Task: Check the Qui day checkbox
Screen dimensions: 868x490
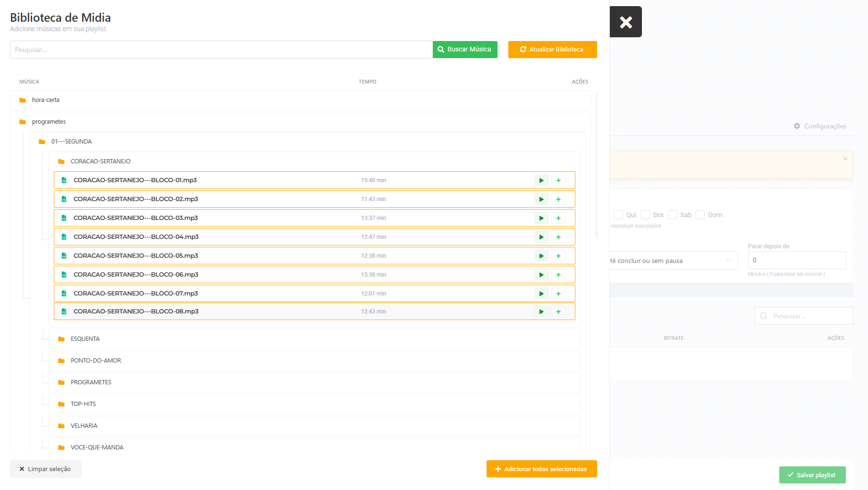Action: 618,215
